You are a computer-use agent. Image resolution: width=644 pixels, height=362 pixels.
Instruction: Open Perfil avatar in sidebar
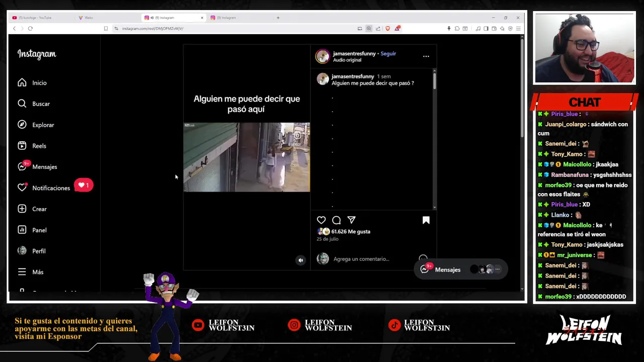click(x=22, y=251)
